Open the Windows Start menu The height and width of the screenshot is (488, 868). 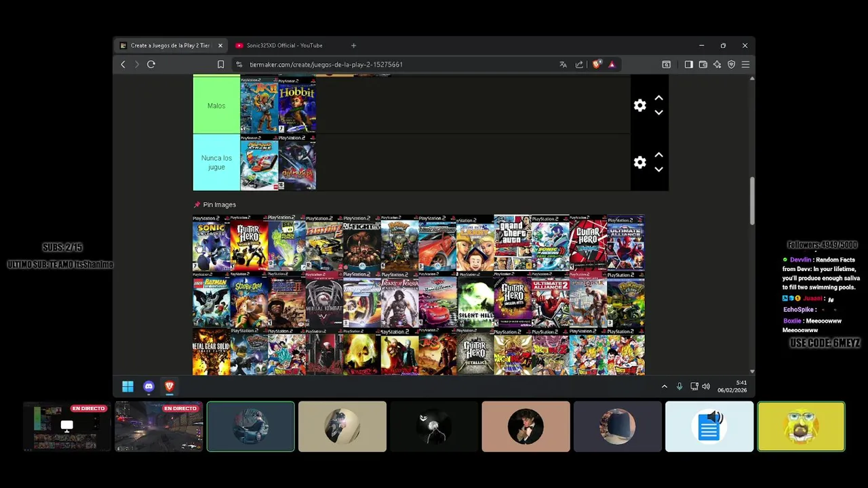127,386
